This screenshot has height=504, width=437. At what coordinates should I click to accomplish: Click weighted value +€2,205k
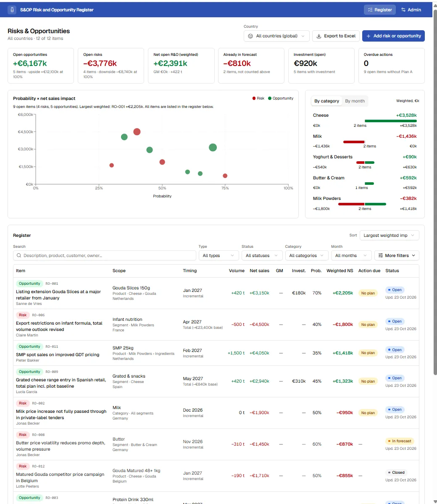click(x=343, y=293)
